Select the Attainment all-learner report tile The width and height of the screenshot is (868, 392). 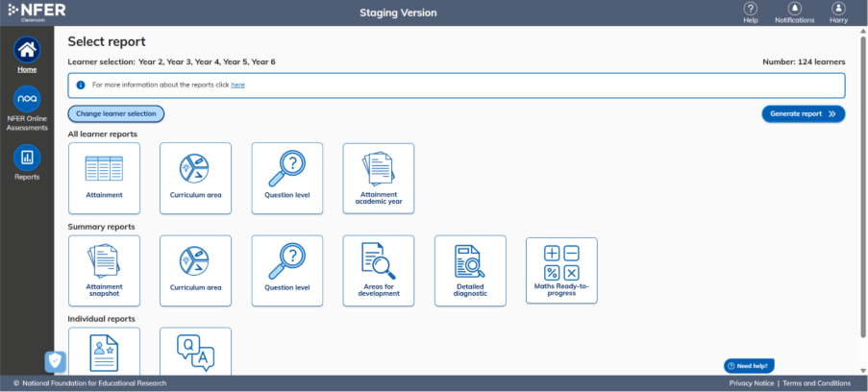[x=104, y=179]
